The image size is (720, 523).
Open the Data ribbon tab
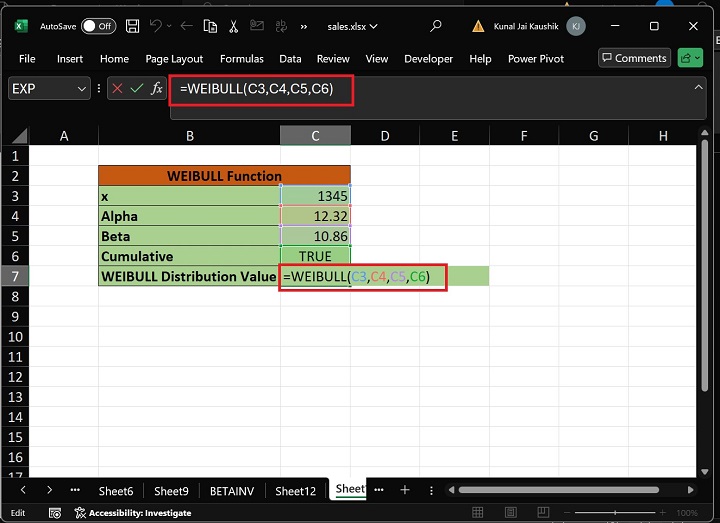(x=290, y=59)
